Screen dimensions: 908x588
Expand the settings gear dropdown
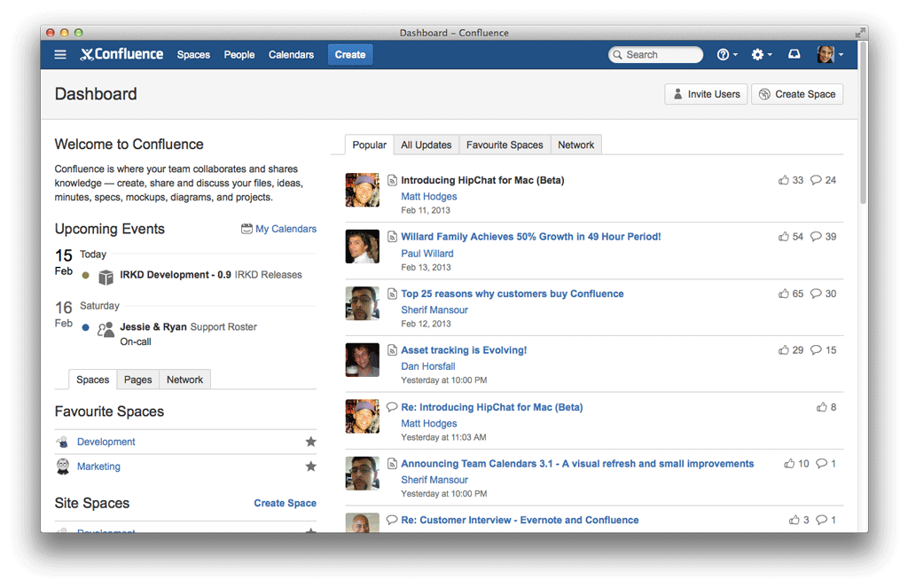click(761, 55)
